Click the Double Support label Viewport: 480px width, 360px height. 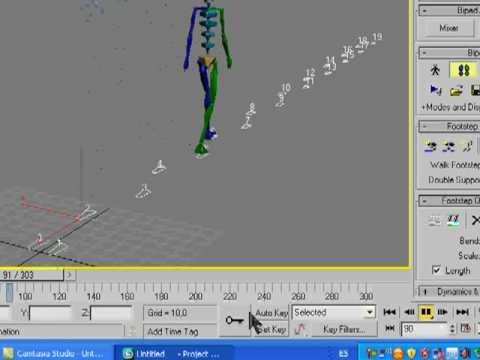click(454, 180)
